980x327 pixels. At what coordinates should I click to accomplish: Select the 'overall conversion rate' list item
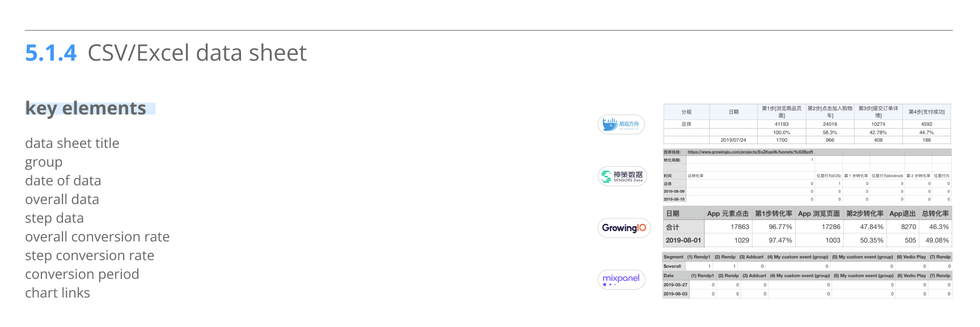(97, 237)
